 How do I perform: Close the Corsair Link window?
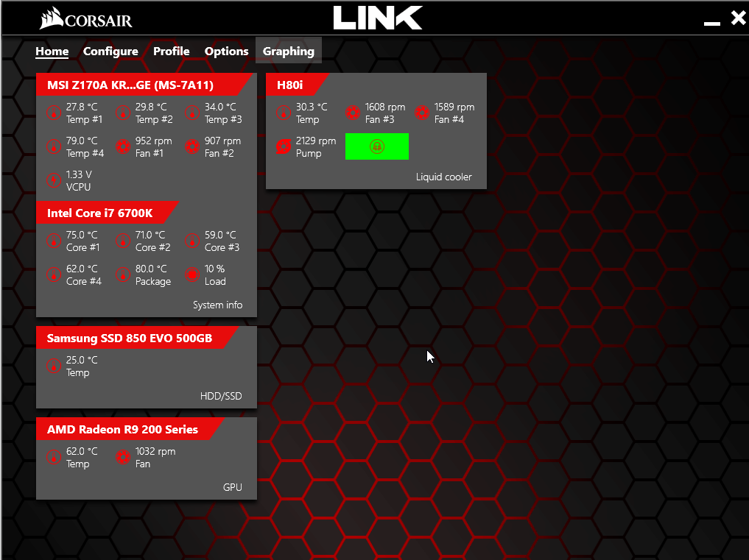coord(739,18)
